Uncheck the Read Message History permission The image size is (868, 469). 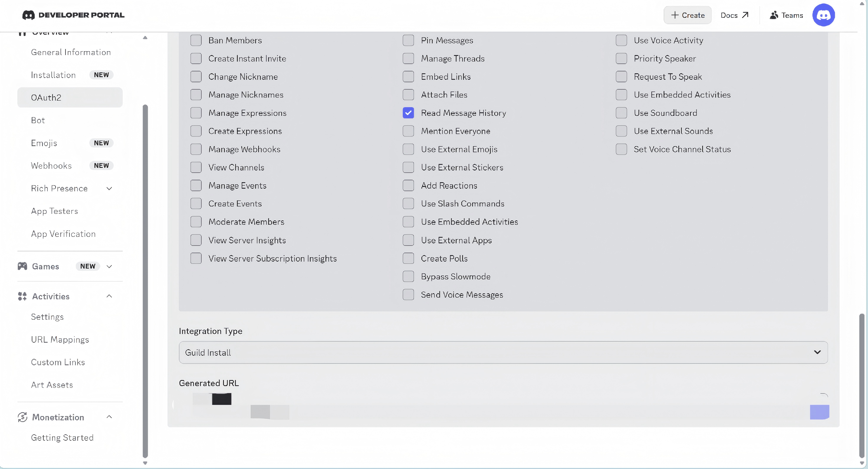pos(408,113)
